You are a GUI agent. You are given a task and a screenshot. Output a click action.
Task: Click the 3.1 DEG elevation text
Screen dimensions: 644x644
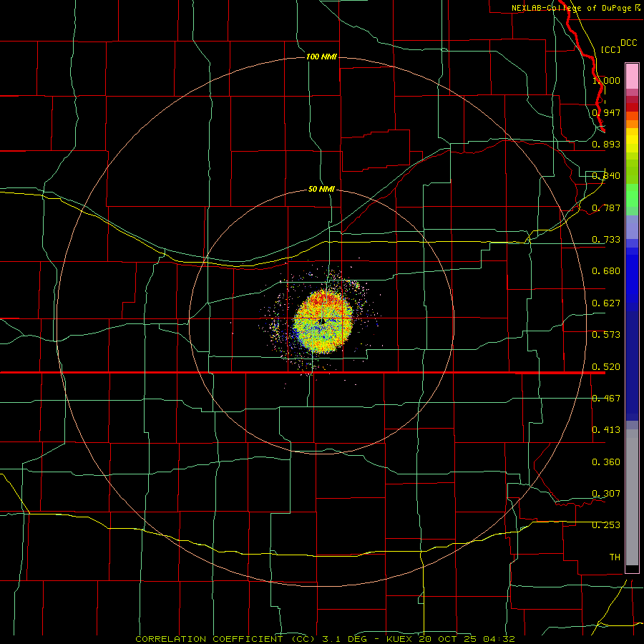(346, 639)
